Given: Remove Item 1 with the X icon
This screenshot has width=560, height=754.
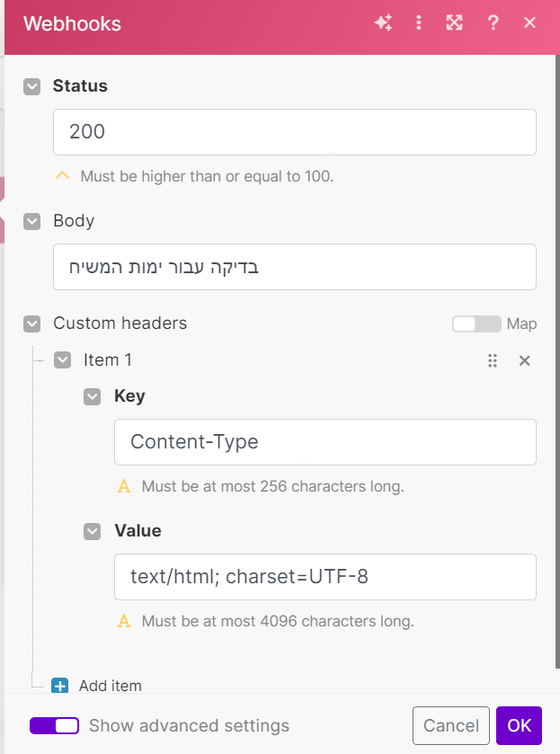Looking at the screenshot, I should pyautogui.click(x=525, y=360).
